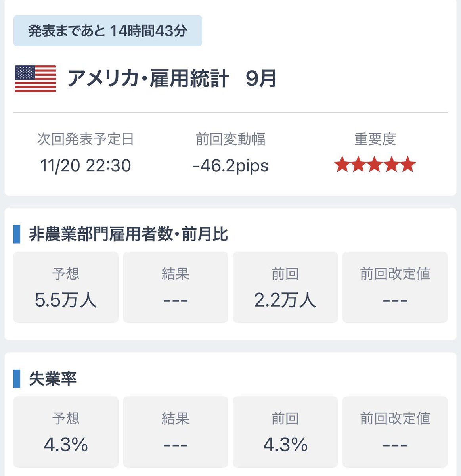461x476 pixels.
Task: Tap the unemployment rate 前回改定値 cell
Action: 395,432
